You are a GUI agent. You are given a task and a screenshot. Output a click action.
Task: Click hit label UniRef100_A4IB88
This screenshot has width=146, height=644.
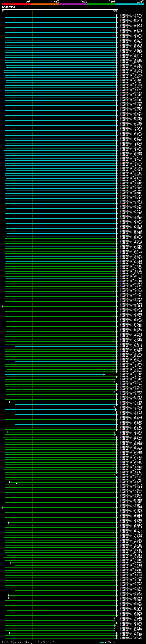131,540
